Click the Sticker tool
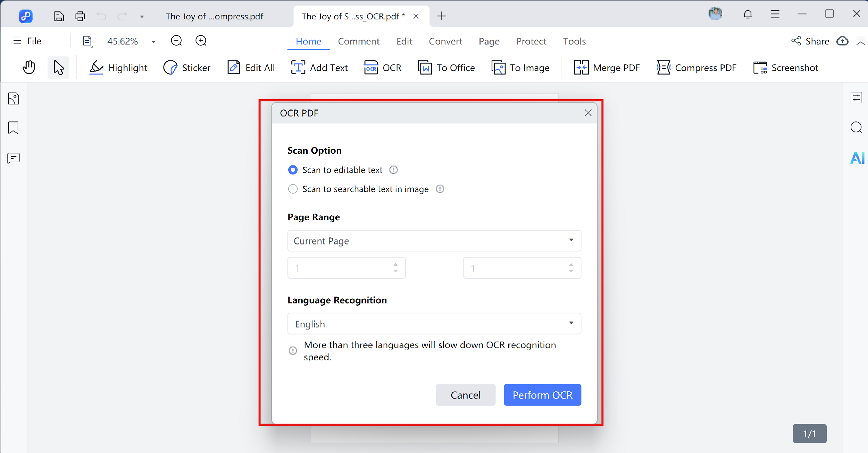868x453 pixels. click(187, 67)
